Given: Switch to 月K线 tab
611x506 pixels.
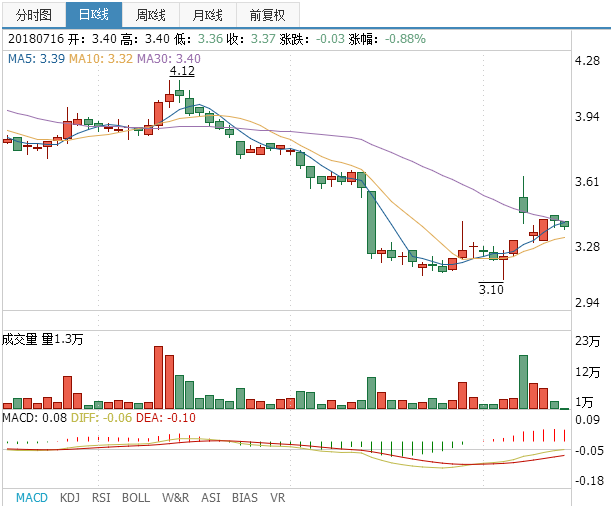Looking at the screenshot, I should click(208, 15).
